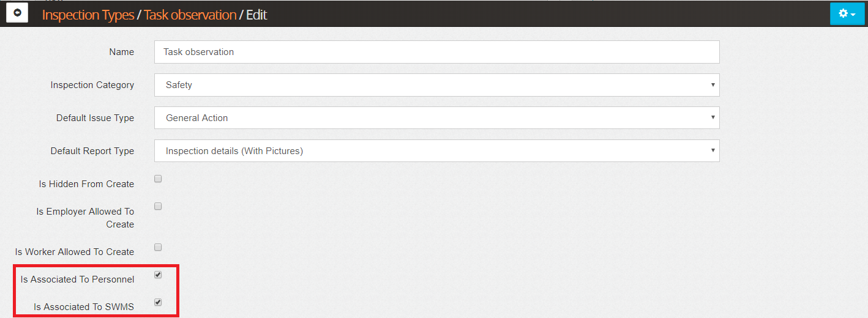This screenshot has height=318, width=868.
Task: Click the Default Report Type label
Action: [x=92, y=151]
